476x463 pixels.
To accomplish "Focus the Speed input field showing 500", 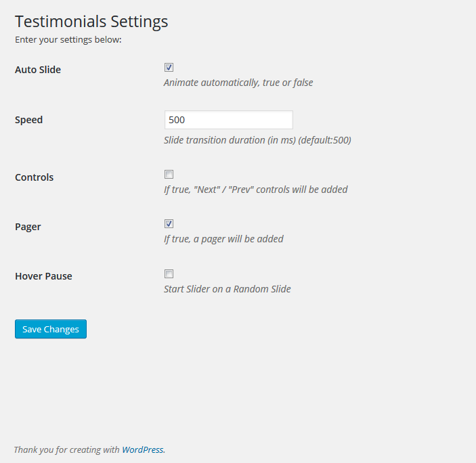I will 229,120.
